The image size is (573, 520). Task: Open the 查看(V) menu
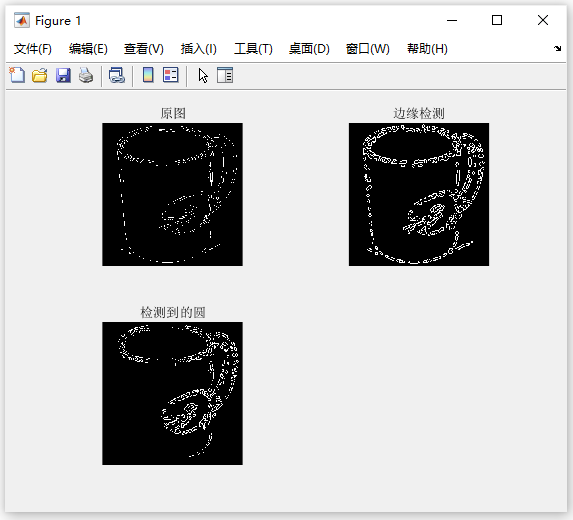[x=144, y=49]
